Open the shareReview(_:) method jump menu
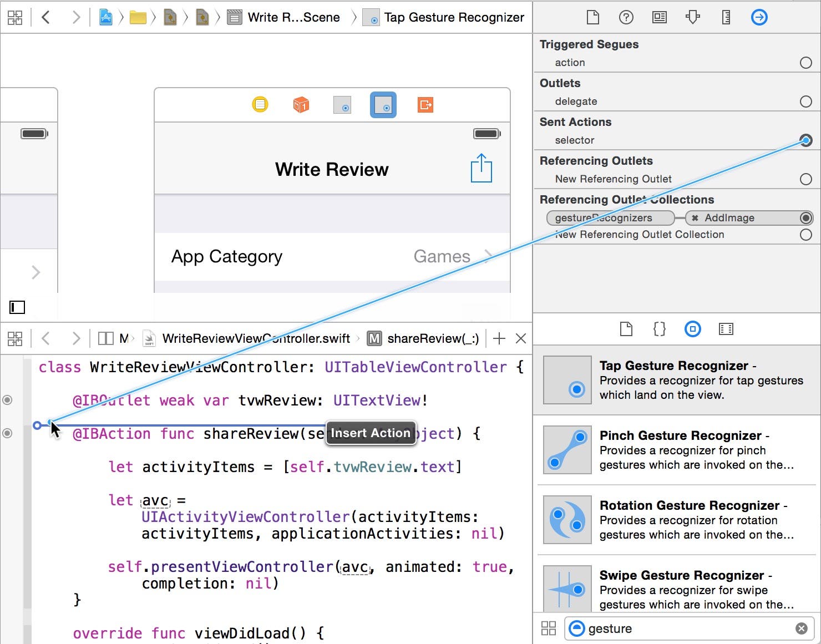 tap(423, 338)
